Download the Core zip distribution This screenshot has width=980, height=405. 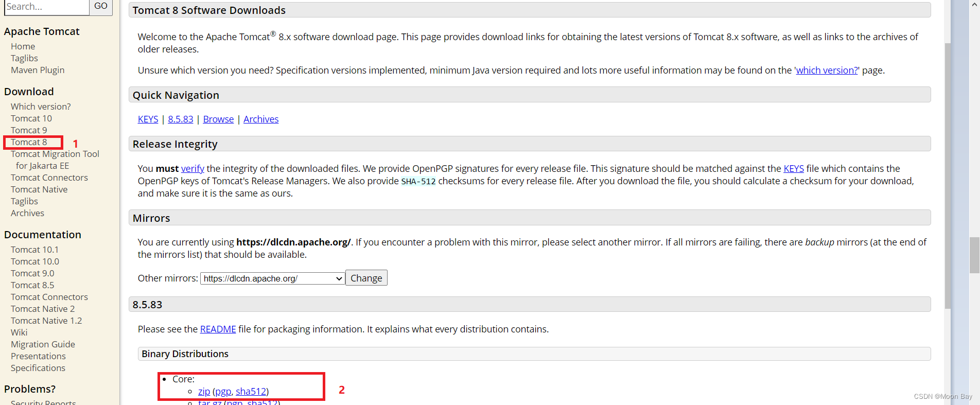pos(204,392)
